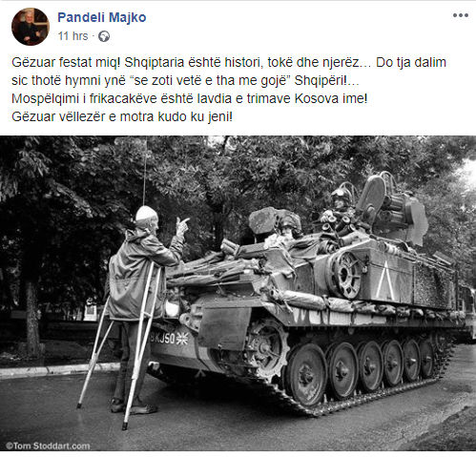Click the first line starting Gëzuar festat miq
Viewport: 476px width, 457px height.
pyautogui.click(x=229, y=62)
